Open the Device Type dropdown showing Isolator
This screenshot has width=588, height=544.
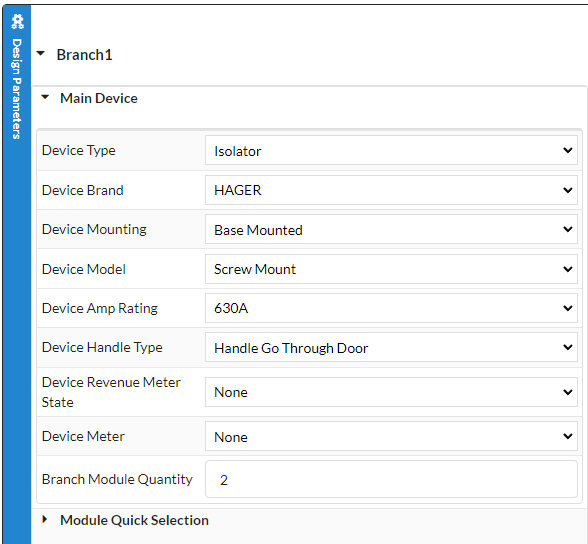click(x=391, y=150)
